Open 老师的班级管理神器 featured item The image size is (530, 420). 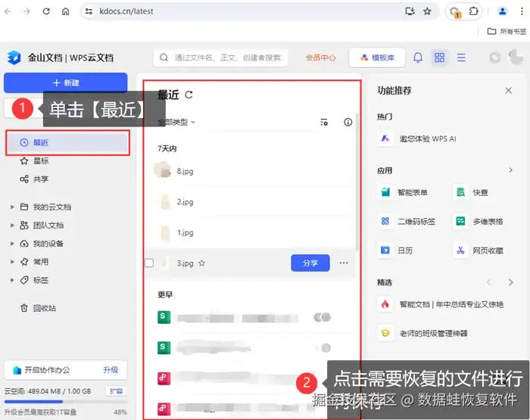[422, 334]
